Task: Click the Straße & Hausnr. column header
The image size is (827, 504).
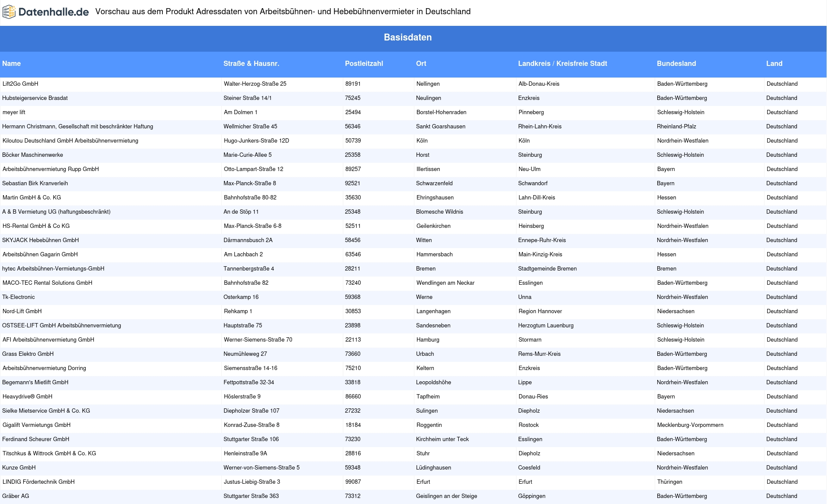Action: (251, 63)
